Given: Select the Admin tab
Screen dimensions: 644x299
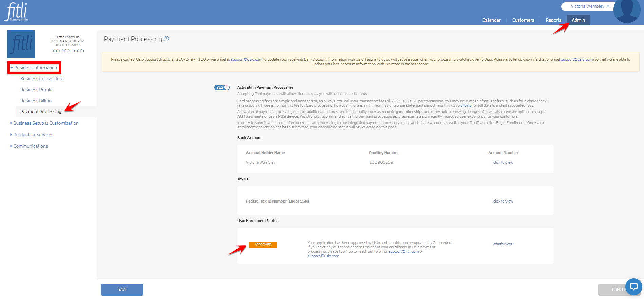Looking at the screenshot, I should point(578,20).
